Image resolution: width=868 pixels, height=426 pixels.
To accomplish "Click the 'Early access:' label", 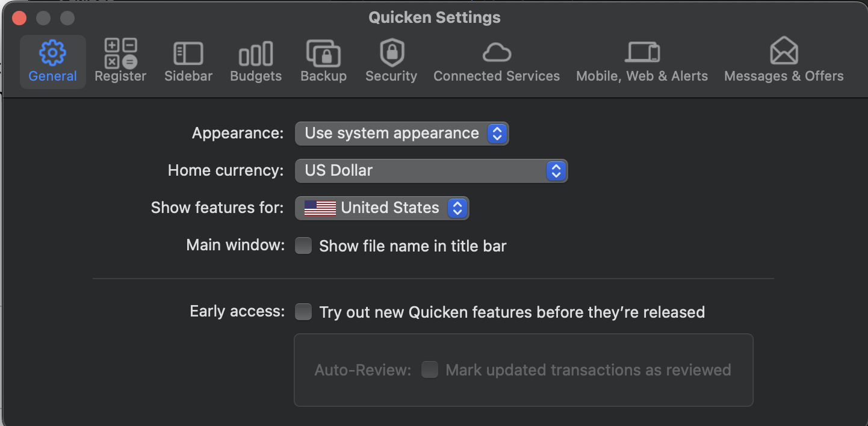I will 237,311.
